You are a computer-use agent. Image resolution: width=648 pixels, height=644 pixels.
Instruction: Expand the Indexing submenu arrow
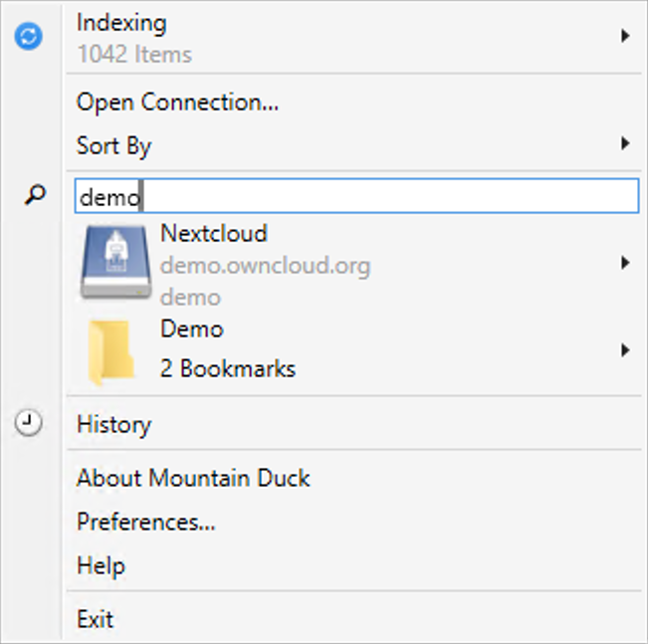[625, 36]
